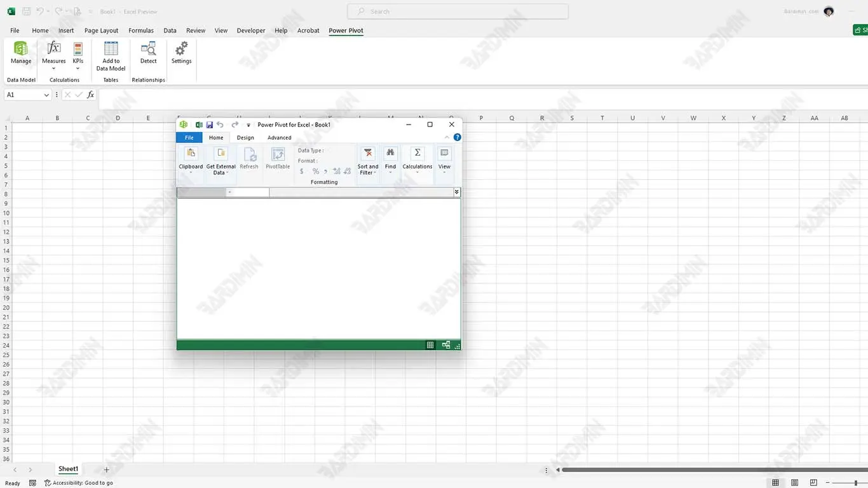Open the Formulas ribbon tab
868x488 pixels.
click(141, 30)
